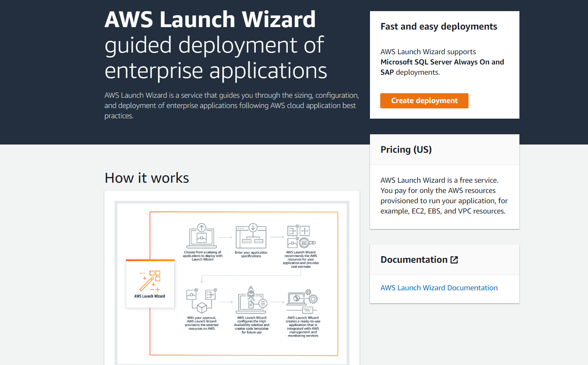Select the provisioning cube icon in the diagram
This screenshot has width=588, height=365.
pos(201,308)
